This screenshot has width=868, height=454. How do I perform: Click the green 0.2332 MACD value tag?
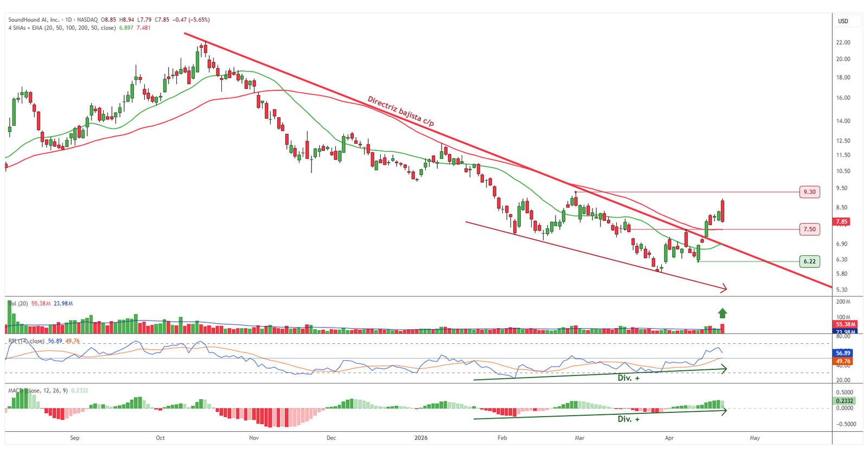pos(844,401)
